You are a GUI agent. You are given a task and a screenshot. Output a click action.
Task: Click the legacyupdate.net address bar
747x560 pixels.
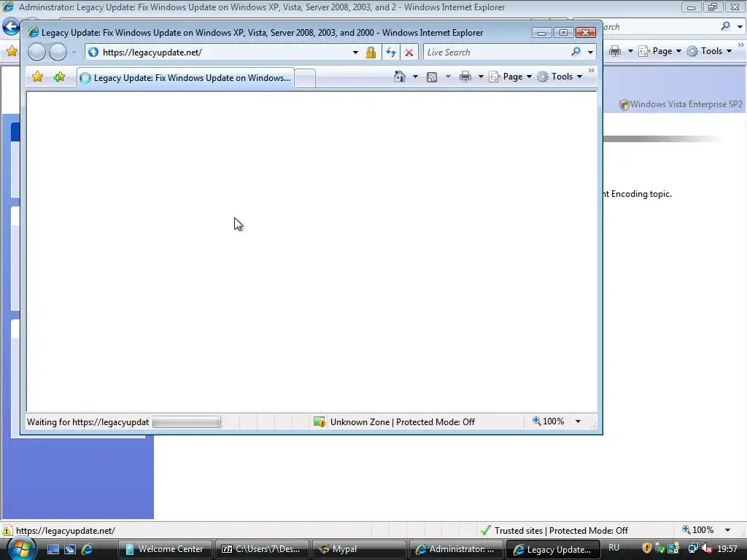(219, 52)
